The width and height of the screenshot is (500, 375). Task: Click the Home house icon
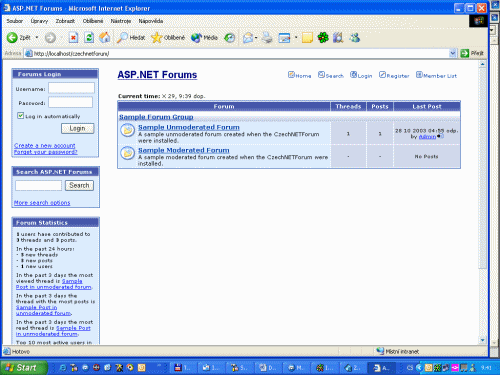pos(104,37)
